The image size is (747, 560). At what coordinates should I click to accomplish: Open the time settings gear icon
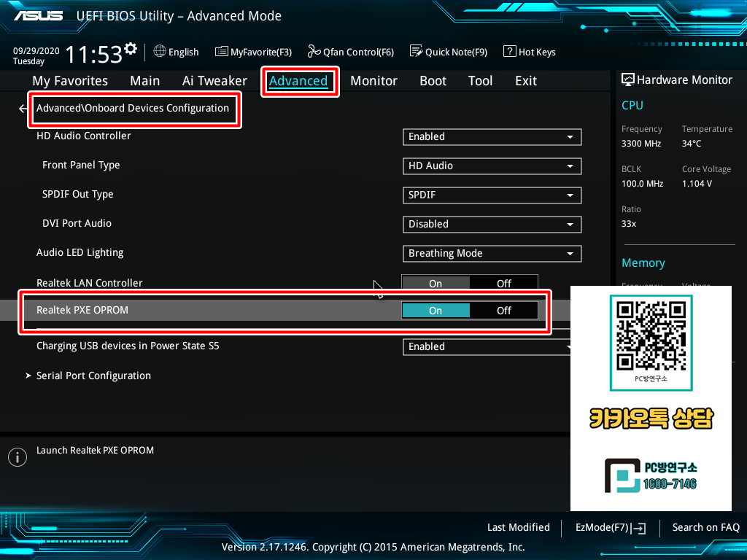click(x=131, y=49)
